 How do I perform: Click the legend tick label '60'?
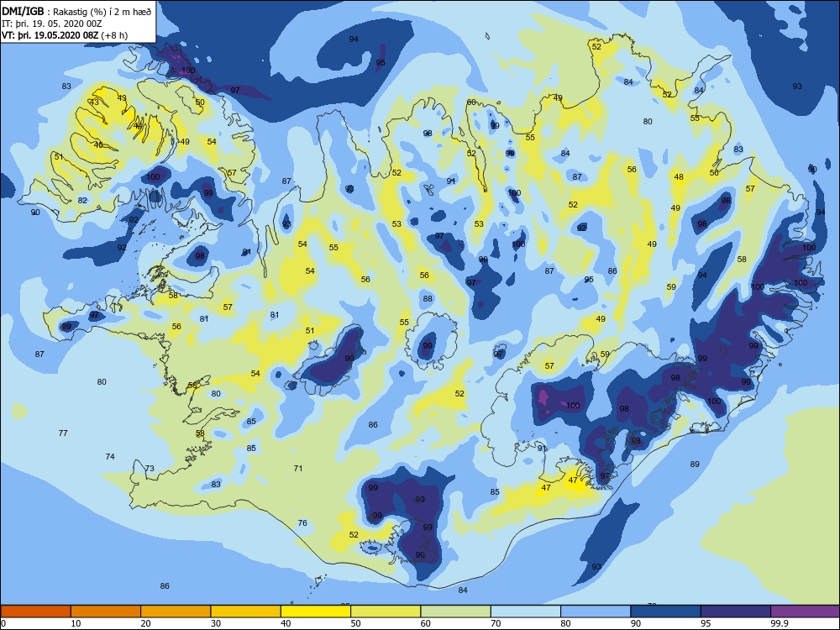tap(426, 623)
